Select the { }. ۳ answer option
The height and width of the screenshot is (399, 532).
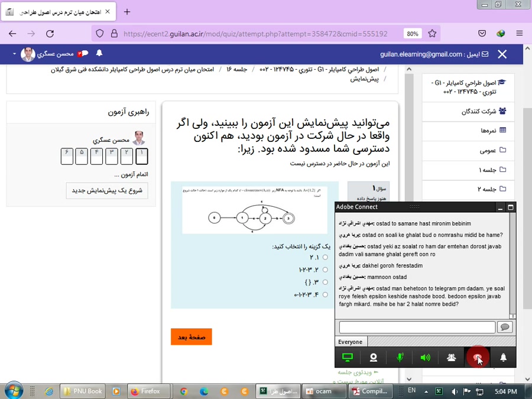(325, 282)
